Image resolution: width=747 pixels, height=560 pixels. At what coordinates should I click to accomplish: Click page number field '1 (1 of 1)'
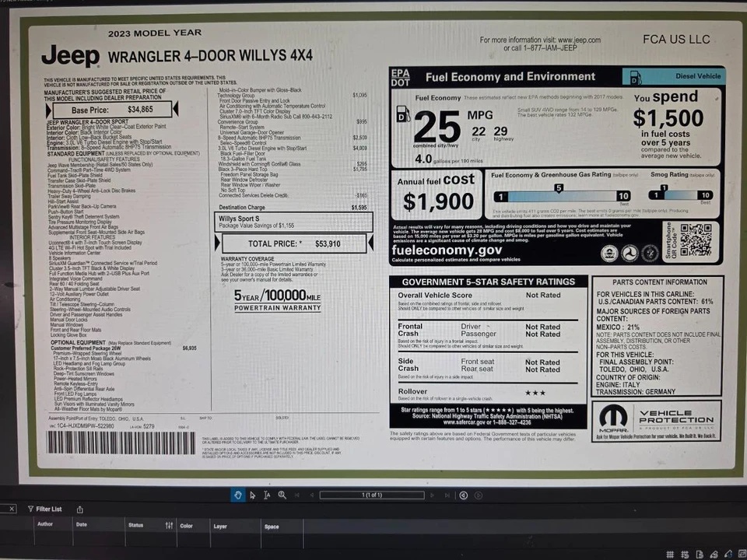[372, 495]
